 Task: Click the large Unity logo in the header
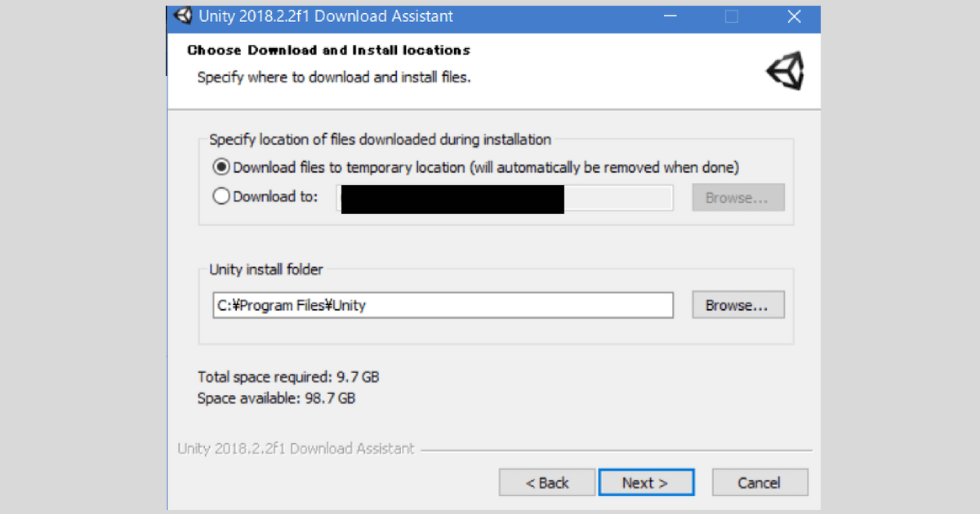tap(786, 71)
